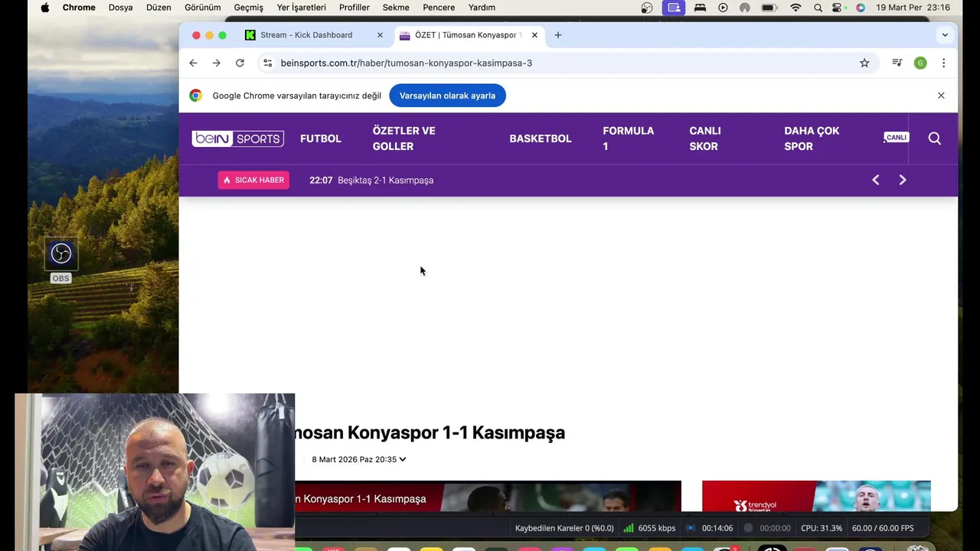The height and width of the screenshot is (551, 980).
Task: Show previous hot news item
Action: (x=876, y=180)
